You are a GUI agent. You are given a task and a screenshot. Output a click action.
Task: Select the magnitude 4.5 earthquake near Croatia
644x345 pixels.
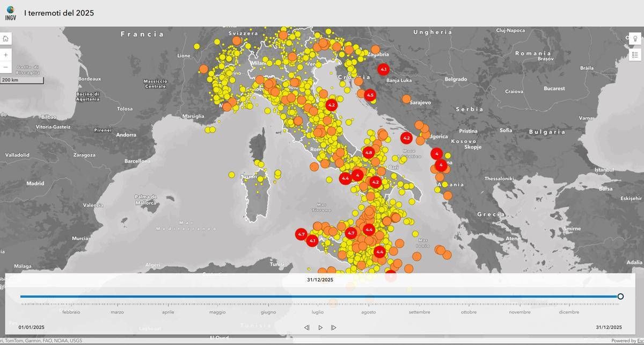coord(370,95)
